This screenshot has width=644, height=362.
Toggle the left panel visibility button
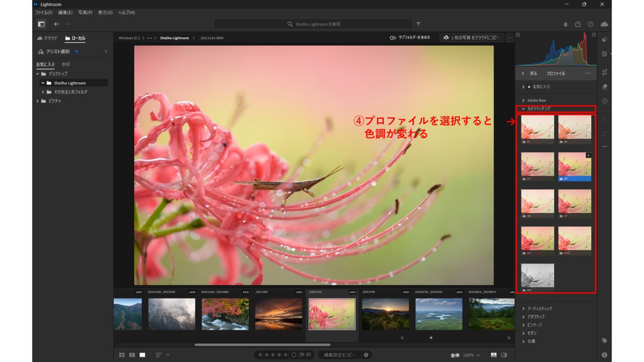pos(41,24)
